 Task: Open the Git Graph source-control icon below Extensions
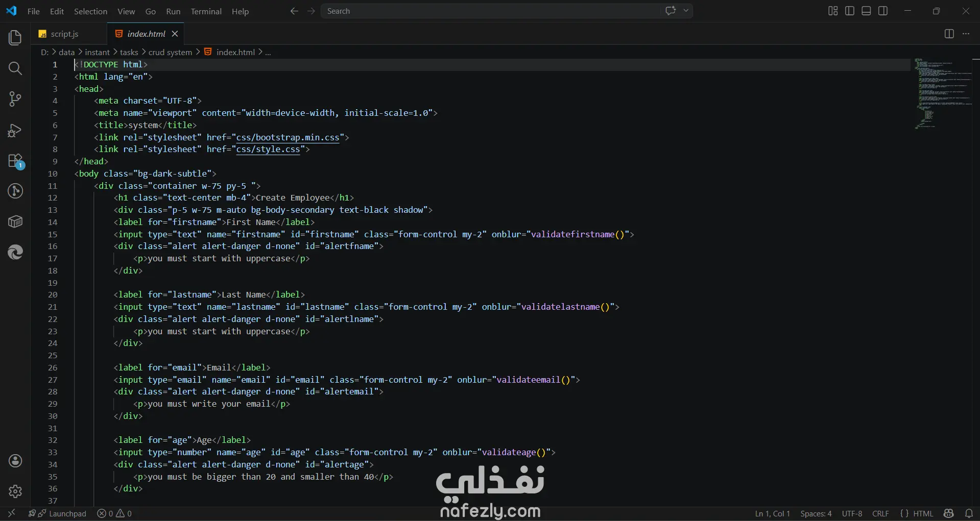[15, 191]
